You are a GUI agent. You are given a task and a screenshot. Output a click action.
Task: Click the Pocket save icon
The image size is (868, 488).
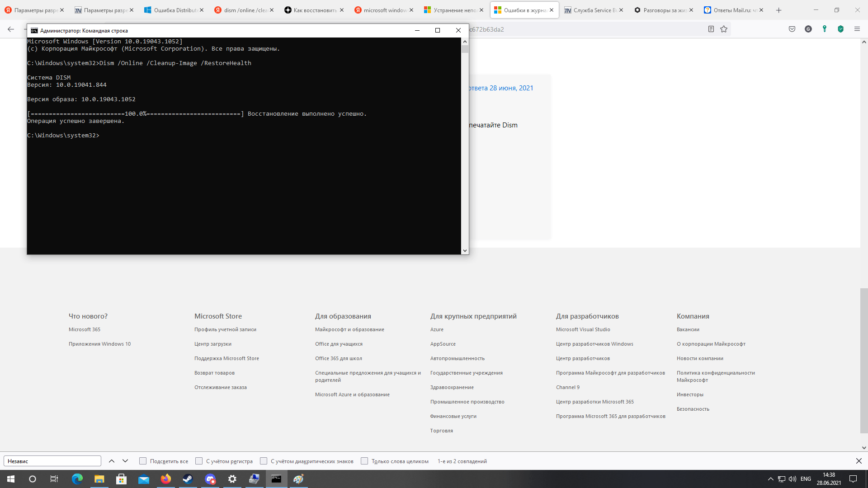click(792, 29)
